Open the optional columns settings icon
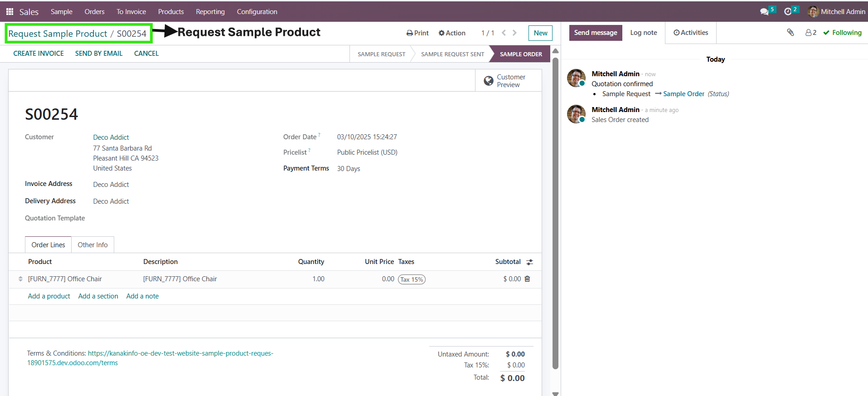The image size is (868, 396). click(529, 262)
